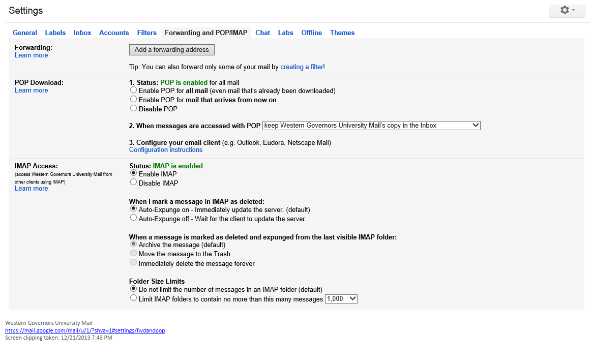Screen dimensions: 591x364
Task: Enable Auto-Expunge off option
Action: 133,217
